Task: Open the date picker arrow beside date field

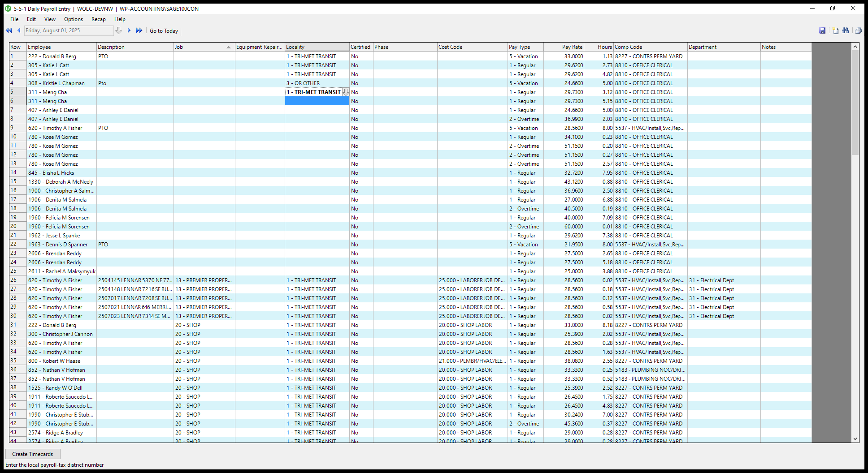Action: pyautogui.click(x=118, y=30)
